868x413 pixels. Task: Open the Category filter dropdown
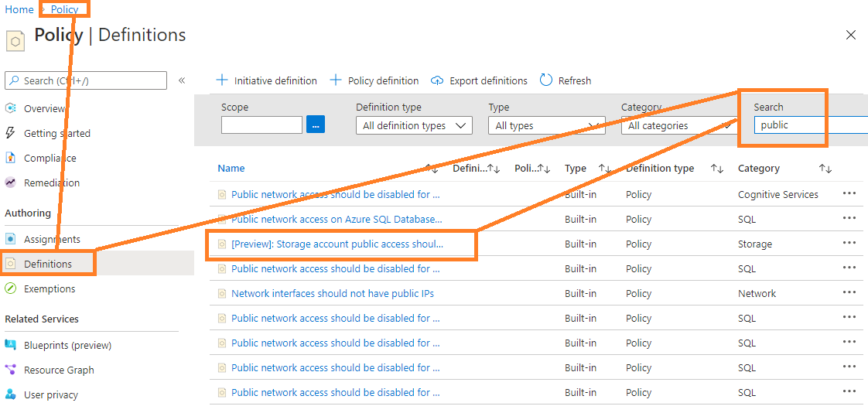(x=678, y=125)
